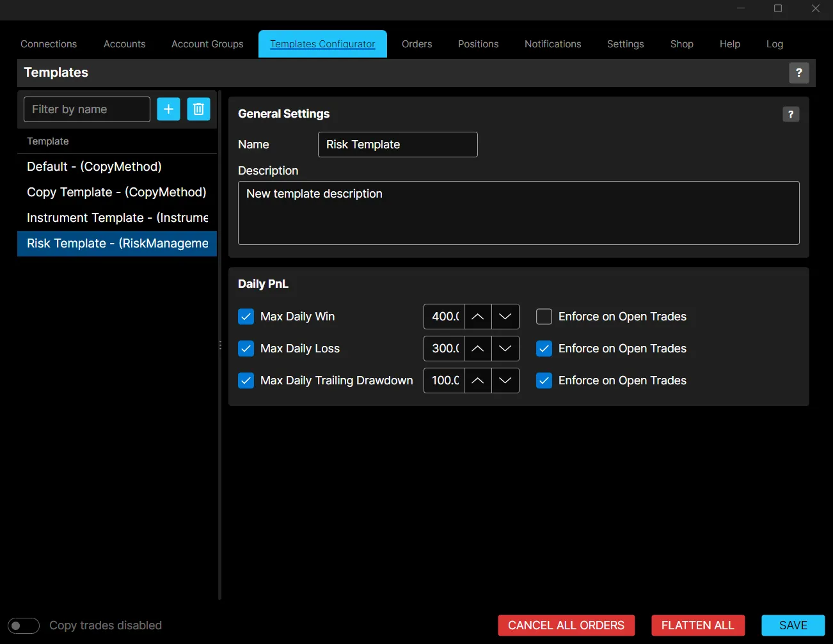Switch to the Accounts tab
833x644 pixels.
click(x=125, y=44)
